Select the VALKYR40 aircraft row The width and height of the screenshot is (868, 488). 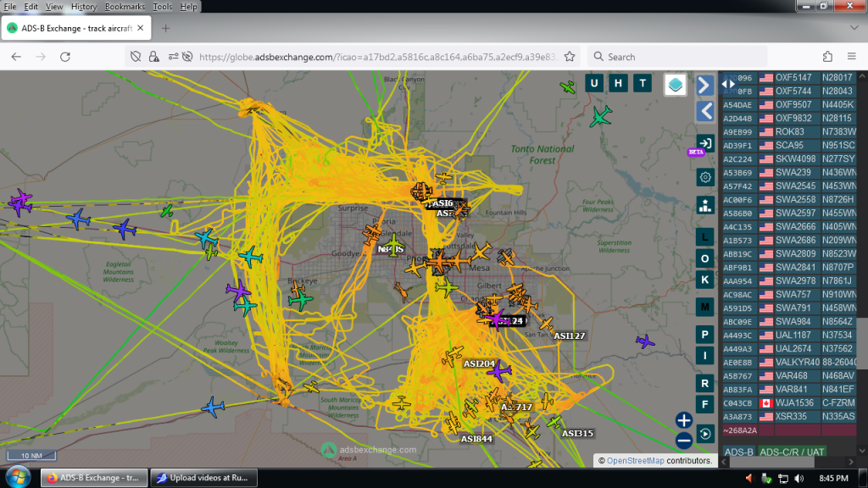click(789, 363)
